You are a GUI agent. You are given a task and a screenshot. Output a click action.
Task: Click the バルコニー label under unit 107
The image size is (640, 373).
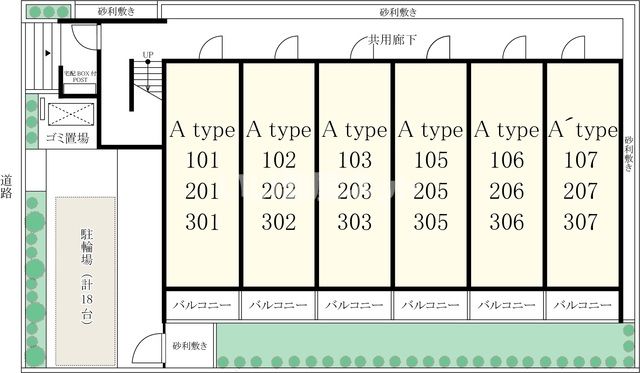tap(582, 305)
